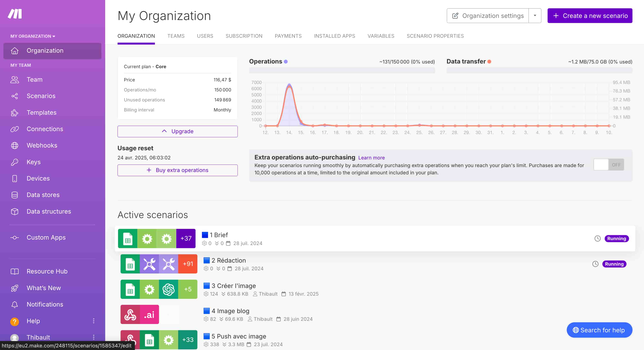
Task: Open scenario 5 Push avec image
Action: click(x=239, y=337)
